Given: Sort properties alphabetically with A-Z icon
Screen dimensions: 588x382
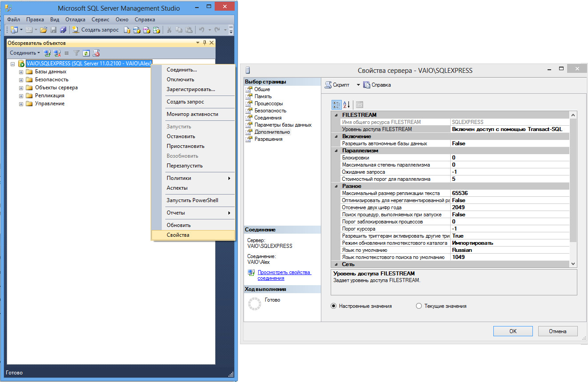Looking at the screenshot, I should tap(347, 104).
